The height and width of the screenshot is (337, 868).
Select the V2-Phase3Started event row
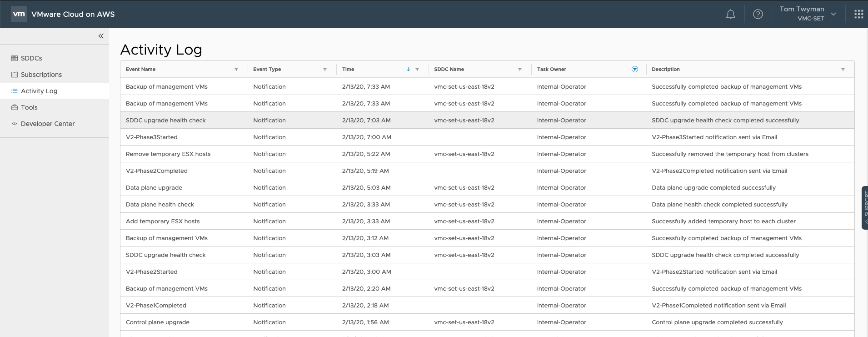(x=152, y=137)
